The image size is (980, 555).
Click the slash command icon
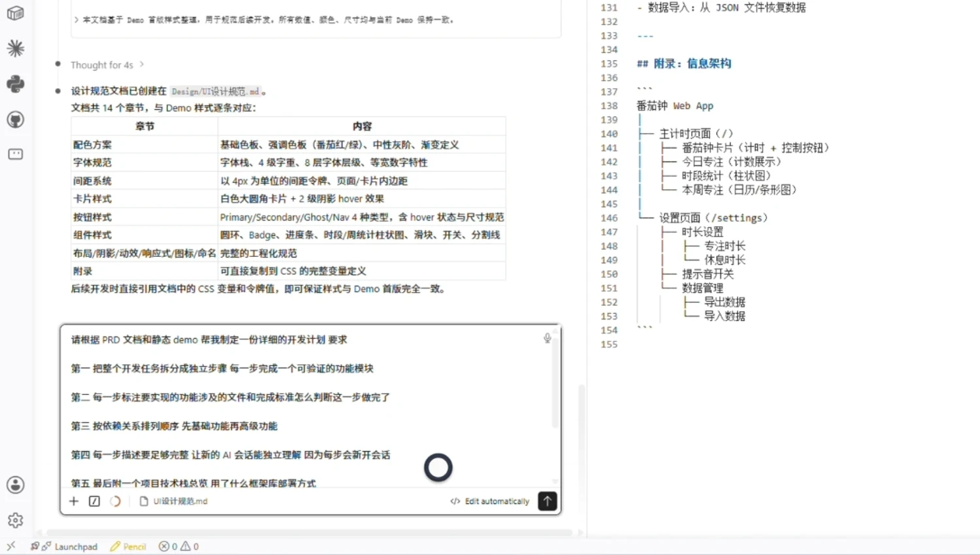(94, 501)
